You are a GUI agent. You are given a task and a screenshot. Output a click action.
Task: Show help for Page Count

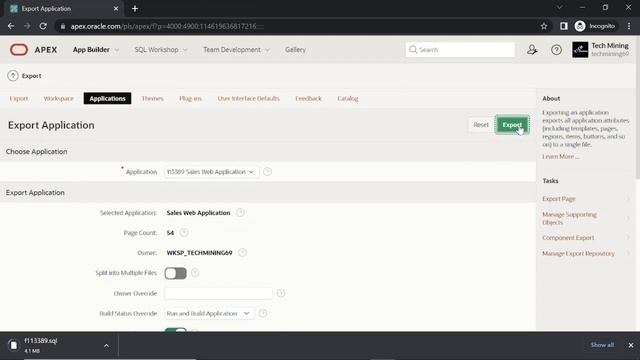(184, 233)
